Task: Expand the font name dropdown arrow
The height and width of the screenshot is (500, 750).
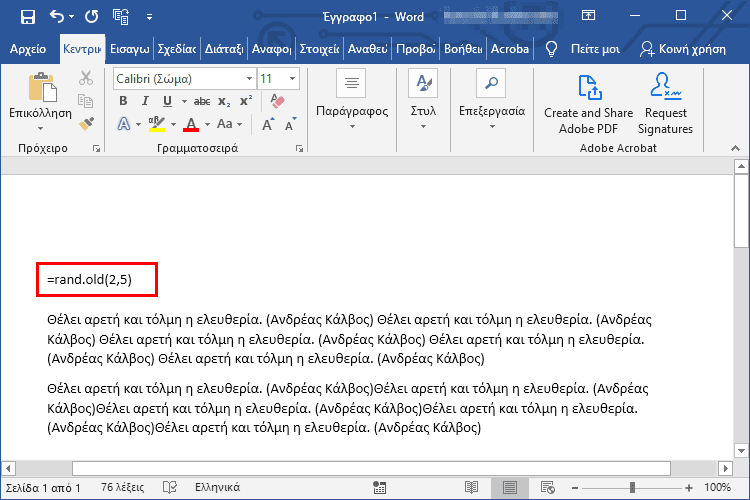Action: pyautogui.click(x=249, y=78)
